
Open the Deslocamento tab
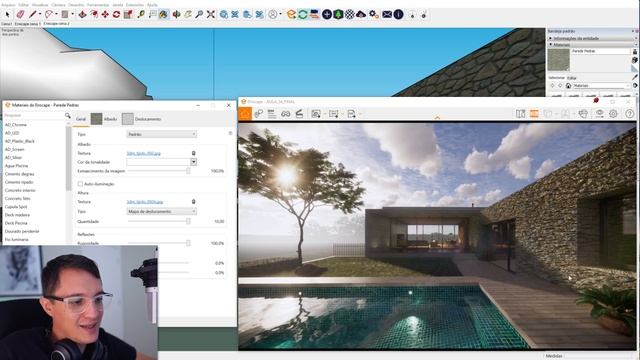[x=142, y=119]
